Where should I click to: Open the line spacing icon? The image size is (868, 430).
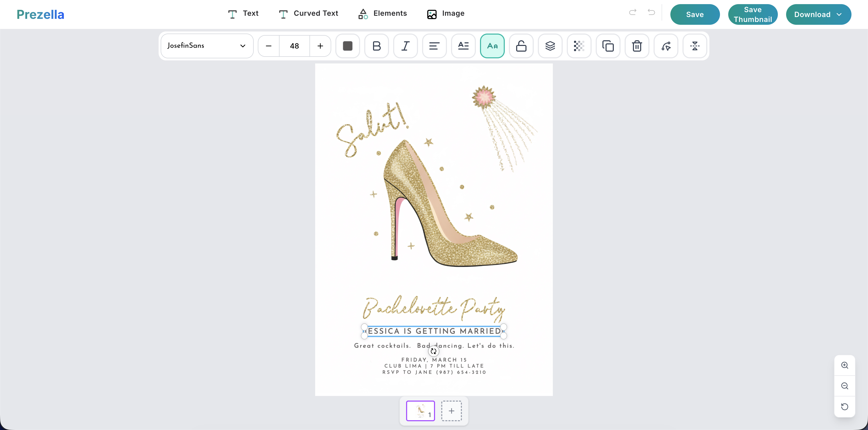click(463, 46)
